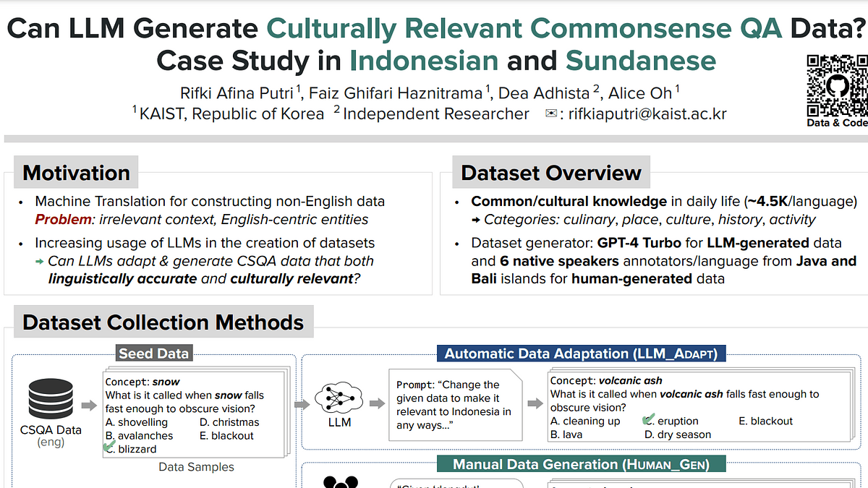Click 'Increasing usage of LLMs' bullet
This screenshot has height=488, width=868.
pos(205,243)
